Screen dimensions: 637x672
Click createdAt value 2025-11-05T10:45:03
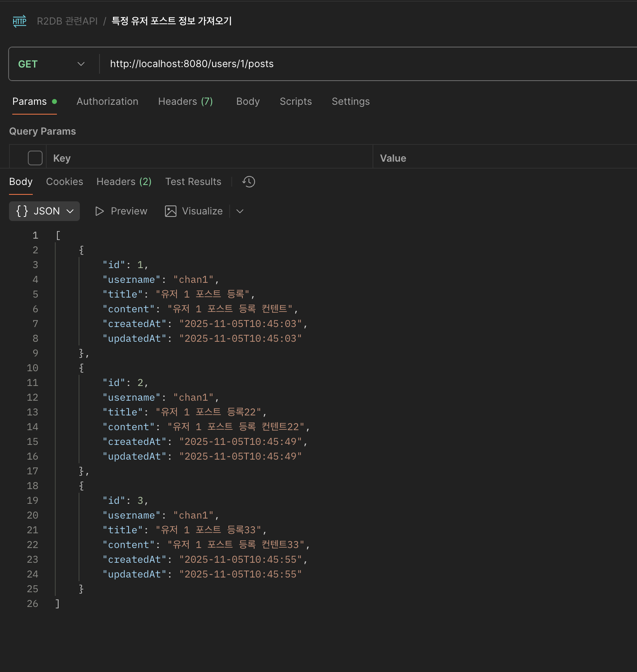tap(240, 324)
